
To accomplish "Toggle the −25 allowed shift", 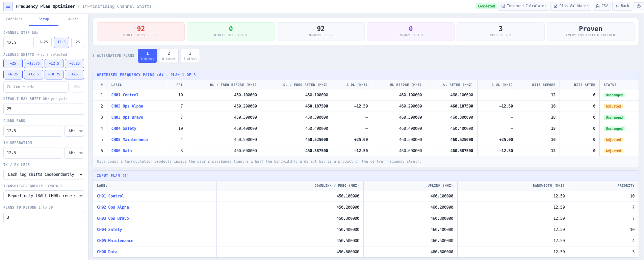I will tap(13, 63).
